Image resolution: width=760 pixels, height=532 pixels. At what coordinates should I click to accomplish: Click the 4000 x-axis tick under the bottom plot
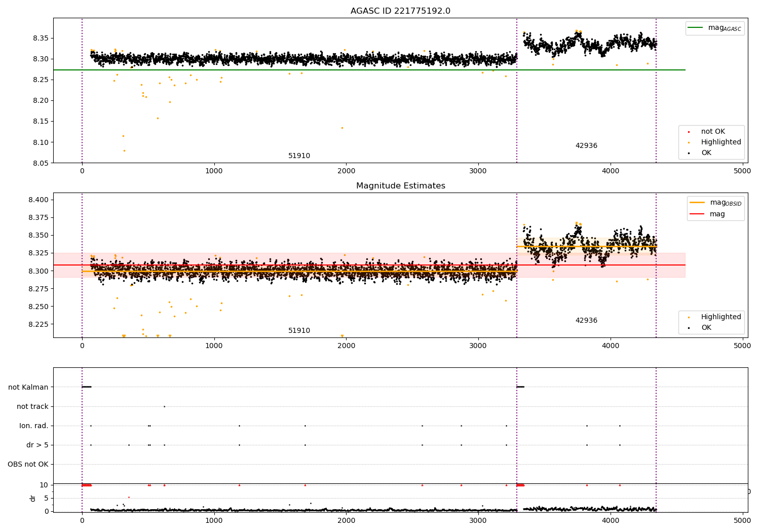pyautogui.click(x=611, y=520)
